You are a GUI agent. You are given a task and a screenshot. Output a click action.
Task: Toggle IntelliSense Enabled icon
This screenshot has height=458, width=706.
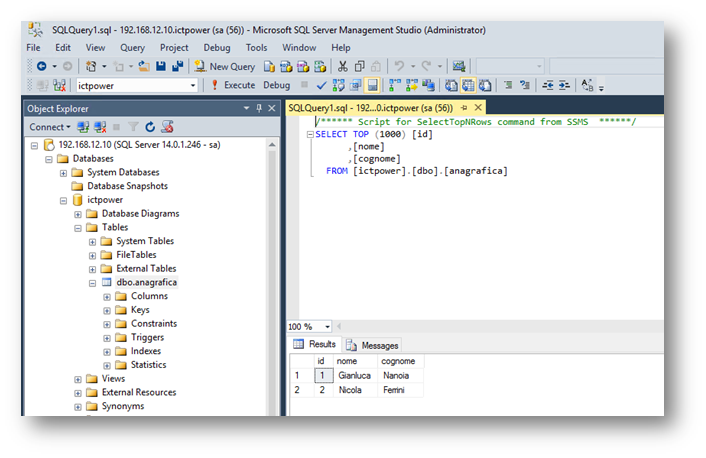pos(372,85)
